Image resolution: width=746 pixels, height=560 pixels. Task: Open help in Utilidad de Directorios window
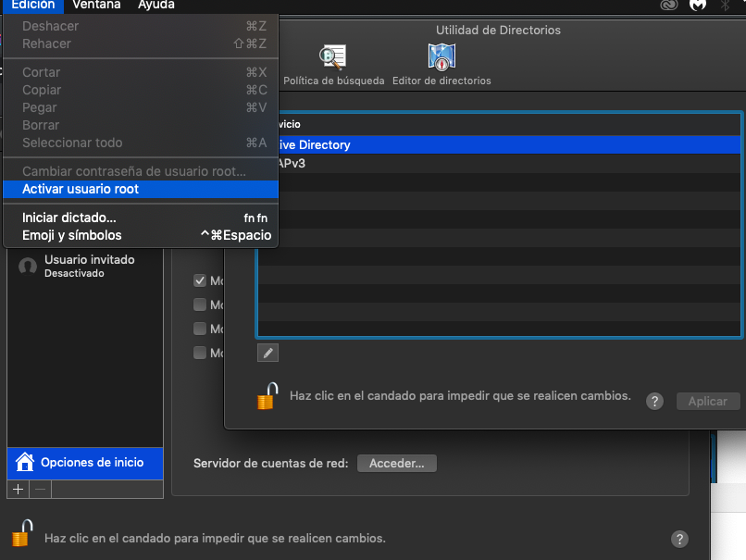[x=654, y=402]
